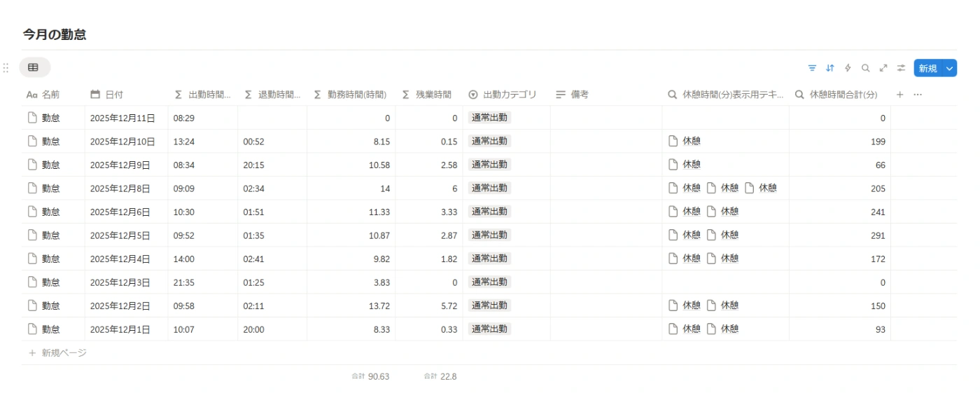Screen dimensions: 980x398
Task: Expand the dropdown arrow beside 新規
Action: point(949,68)
